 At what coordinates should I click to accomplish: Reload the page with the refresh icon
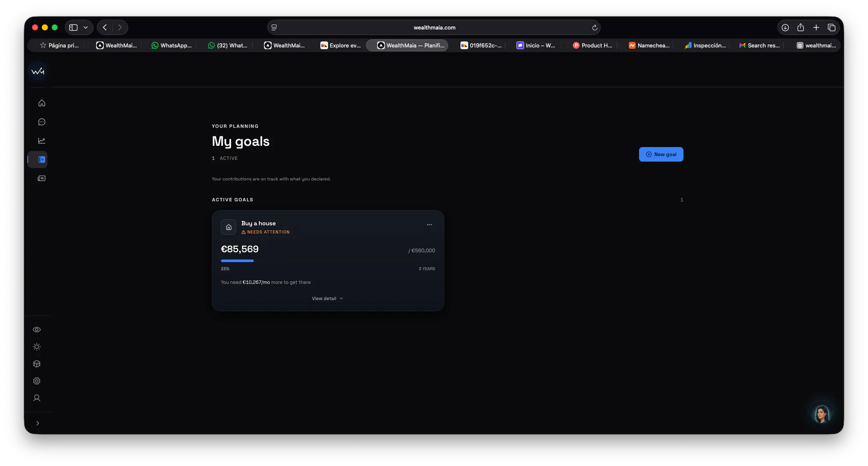click(x=594, y=27)
